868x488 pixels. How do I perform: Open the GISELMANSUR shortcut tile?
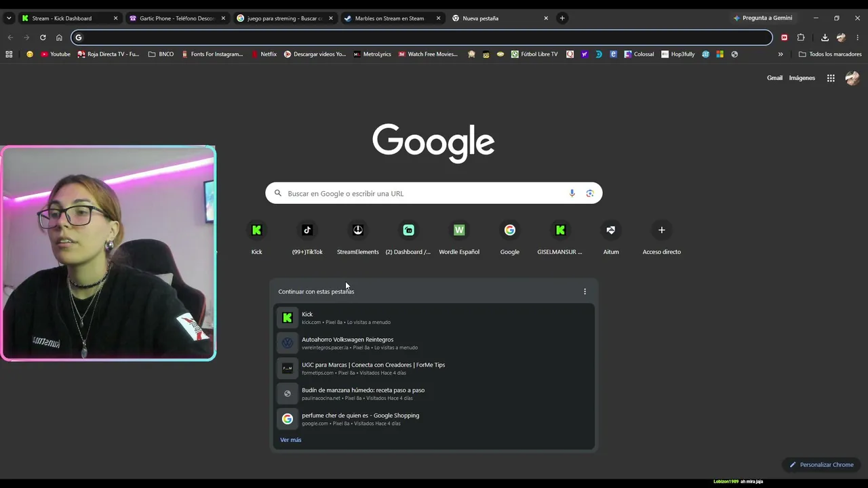[560, 239]
